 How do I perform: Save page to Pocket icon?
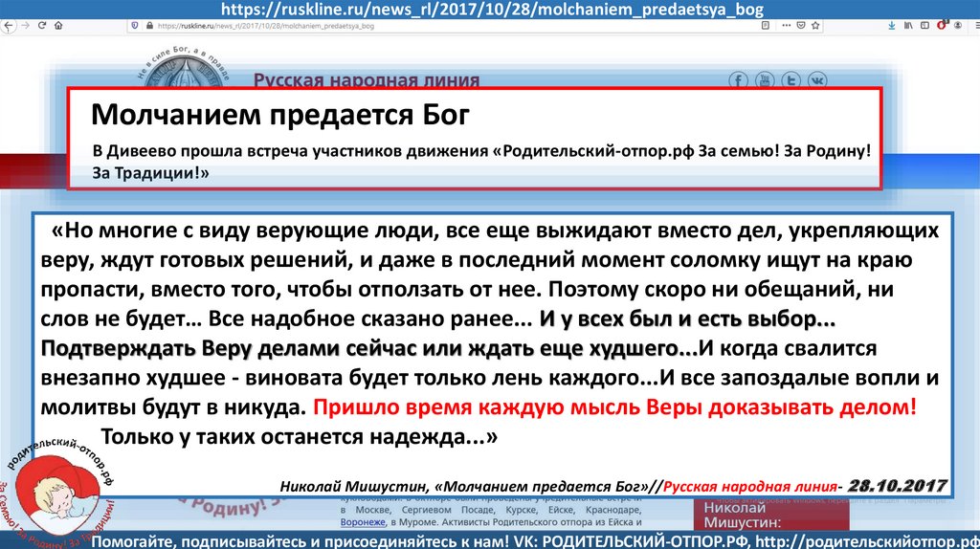801,26
